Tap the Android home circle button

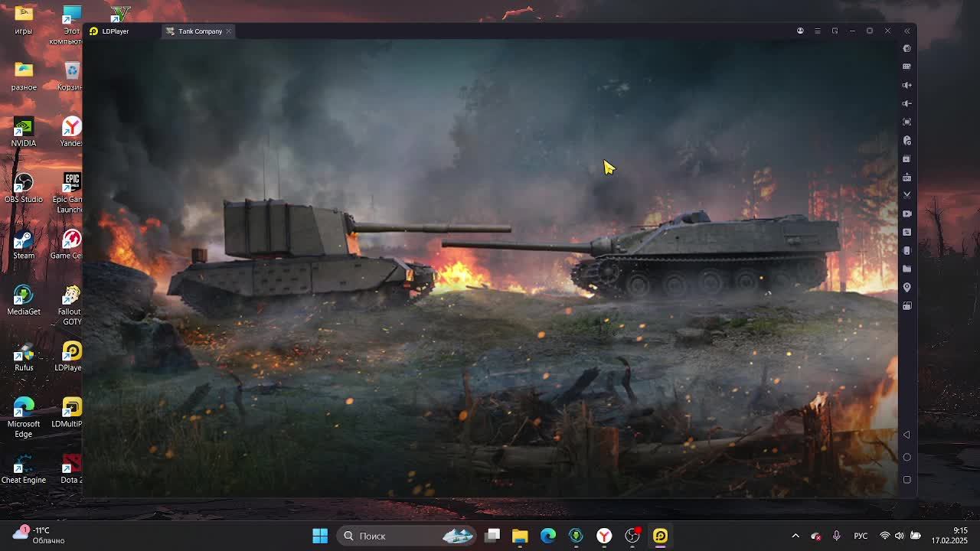906,457
